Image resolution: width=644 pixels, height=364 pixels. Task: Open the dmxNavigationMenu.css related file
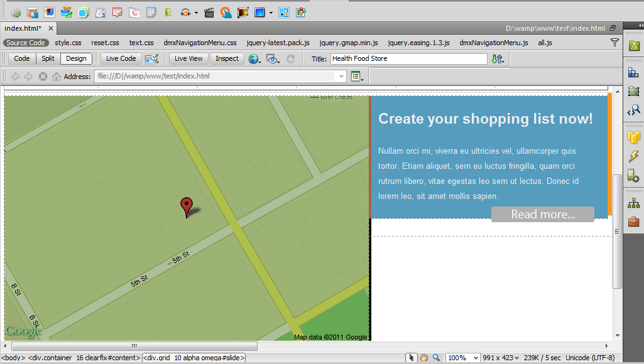(x=200, y=43)
